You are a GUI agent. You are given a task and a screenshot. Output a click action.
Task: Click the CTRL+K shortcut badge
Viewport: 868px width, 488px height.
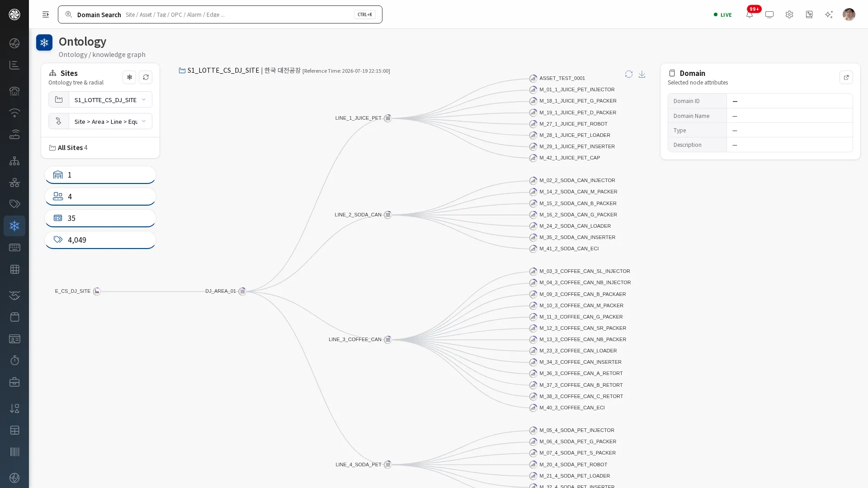coord(365,14)
